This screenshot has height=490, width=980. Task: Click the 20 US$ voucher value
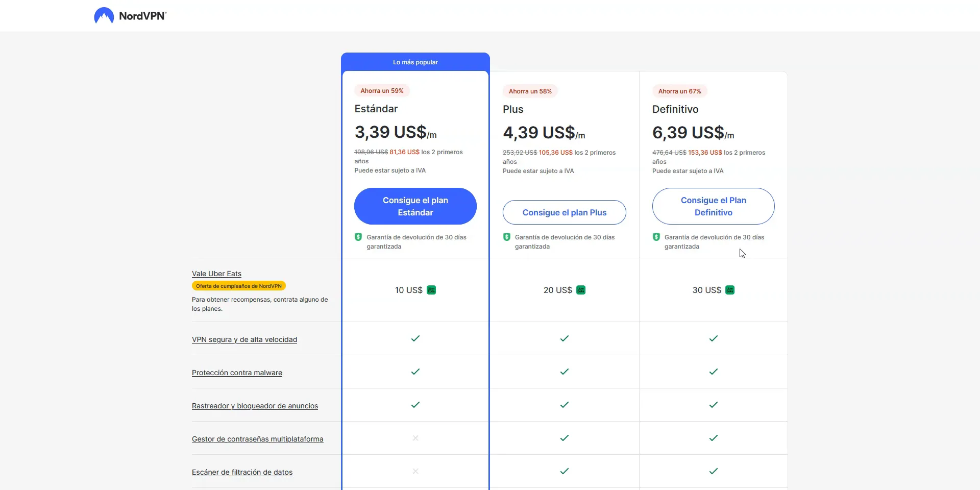tap(557, 290)
